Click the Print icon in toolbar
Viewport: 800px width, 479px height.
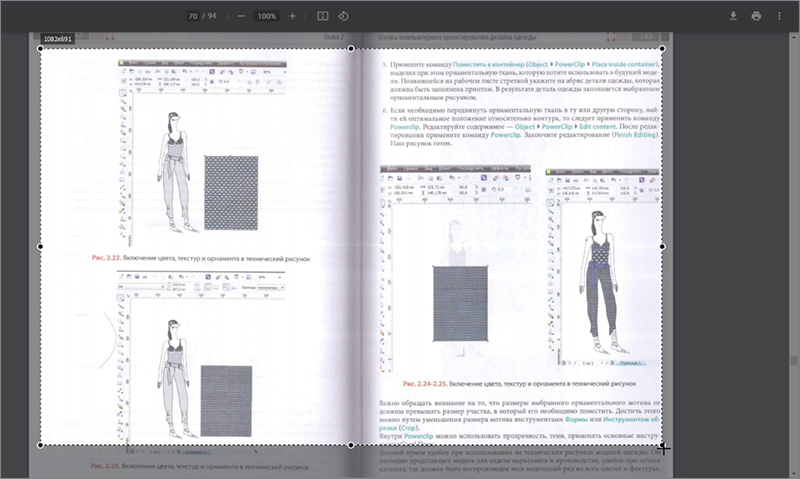point(756,16)
